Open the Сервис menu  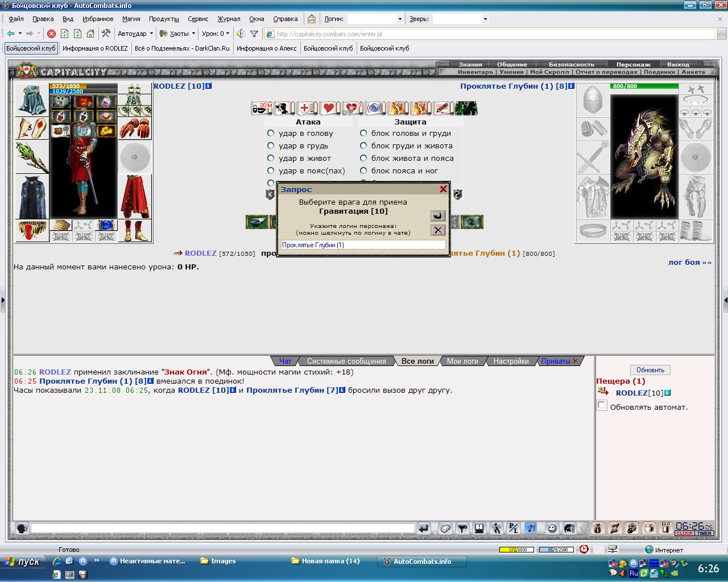pyautogui.click(x=198, y=19)
